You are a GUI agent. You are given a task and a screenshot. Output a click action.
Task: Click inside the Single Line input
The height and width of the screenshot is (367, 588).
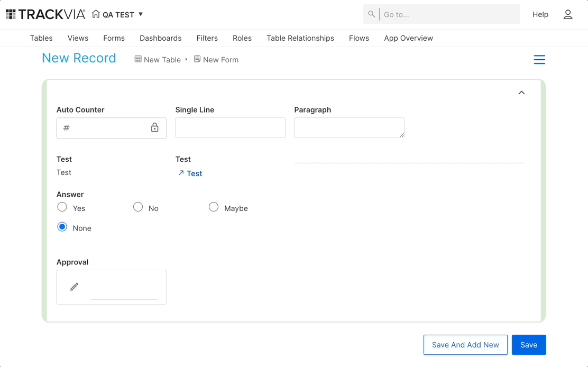[230, 127]
